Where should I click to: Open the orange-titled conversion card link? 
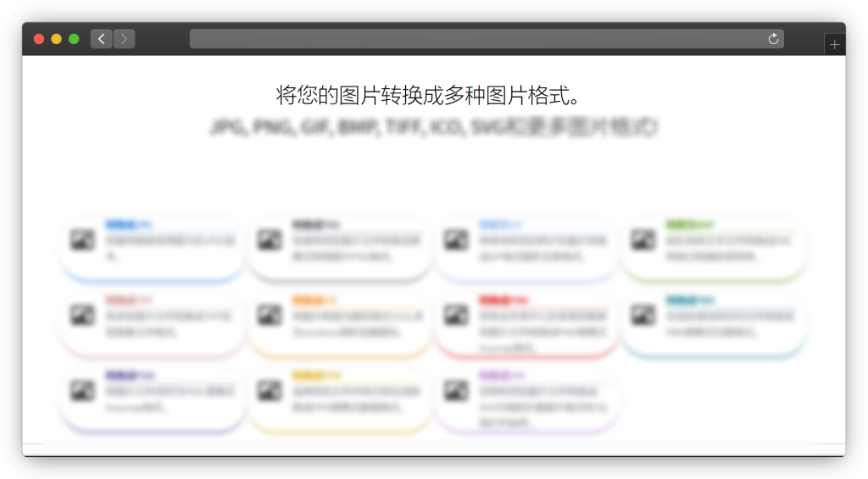(x=314, y=300)
